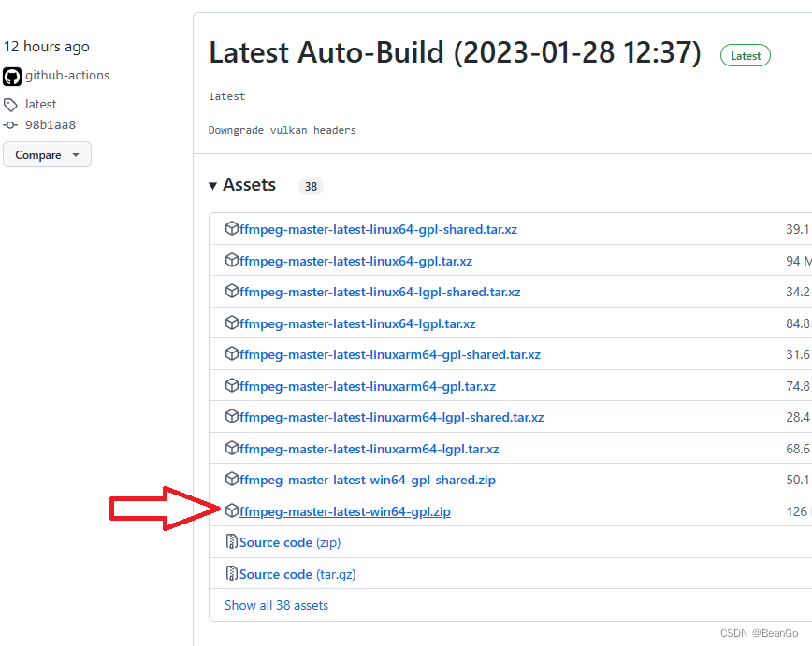
Task: Click package icon for linuxarm64-gpl-shared.tar.xz
Action: tap(231, 353)
